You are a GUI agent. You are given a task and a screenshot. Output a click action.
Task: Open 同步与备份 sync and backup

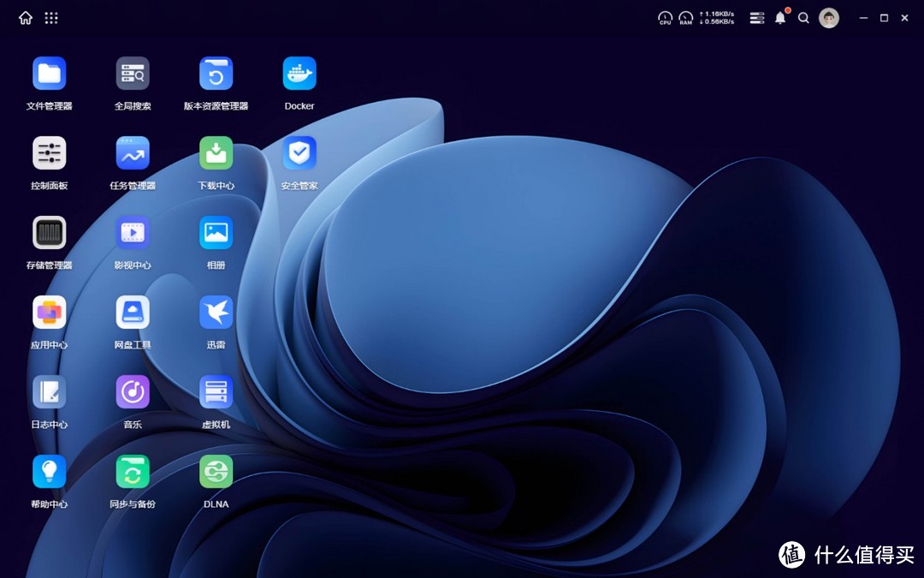coord(133,472)
